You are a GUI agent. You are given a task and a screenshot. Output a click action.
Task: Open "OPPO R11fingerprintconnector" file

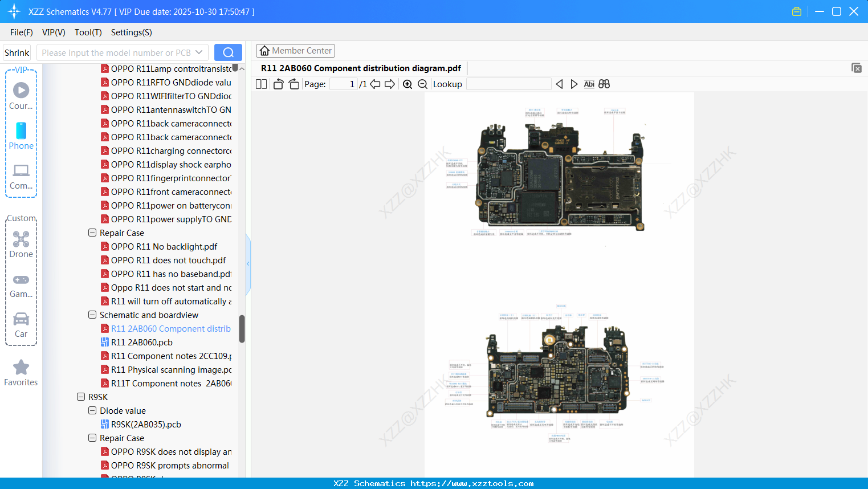click(166, 178)
